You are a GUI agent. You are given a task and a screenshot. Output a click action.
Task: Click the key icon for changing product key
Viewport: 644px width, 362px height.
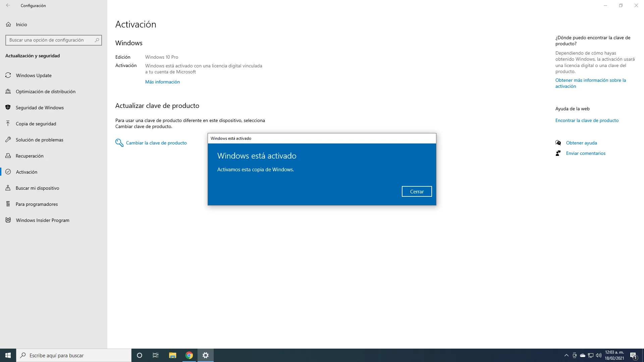tap(119, 143)
